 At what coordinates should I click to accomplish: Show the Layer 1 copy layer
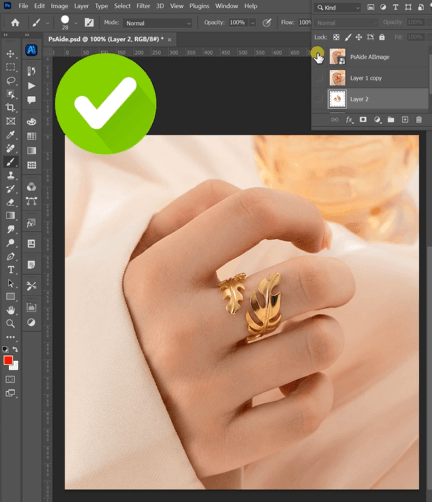tap(319, 78)
